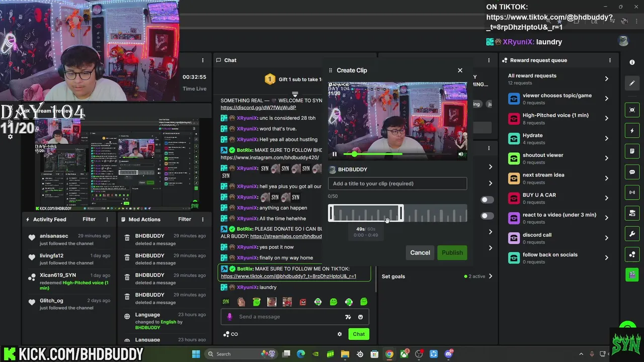Click the 7TV icon in chat input

(x=348, y=317)
